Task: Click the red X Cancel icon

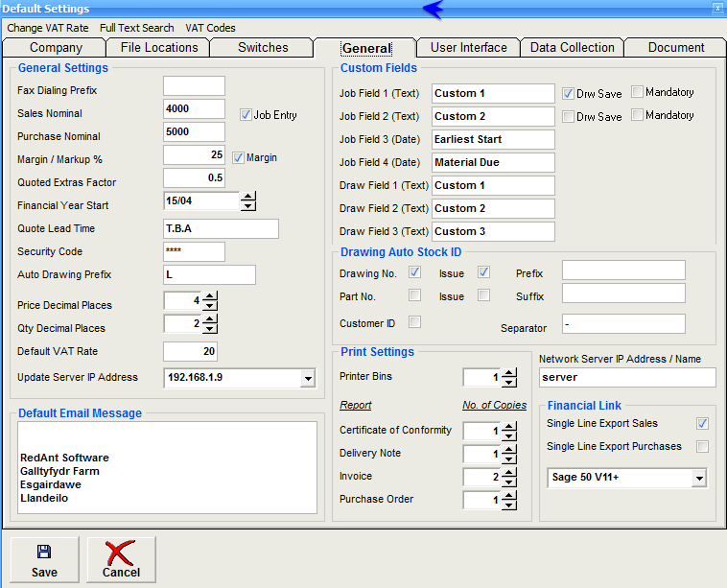Action: (121, 553)
